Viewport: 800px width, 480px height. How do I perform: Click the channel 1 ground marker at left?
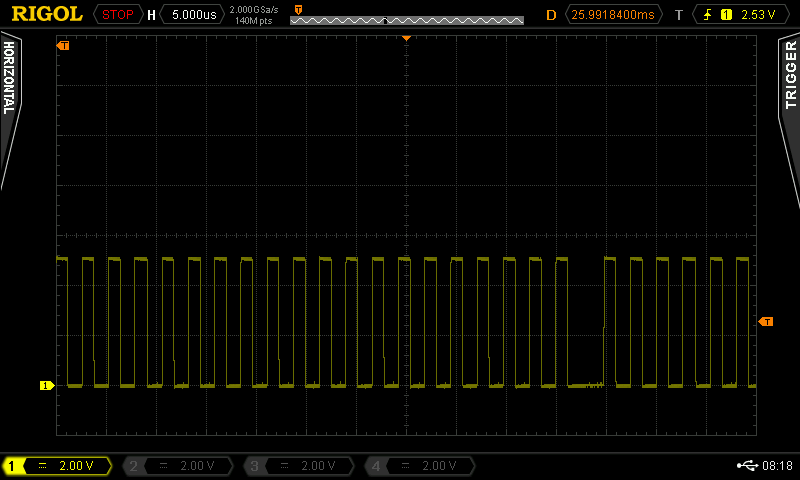(46, 385)
